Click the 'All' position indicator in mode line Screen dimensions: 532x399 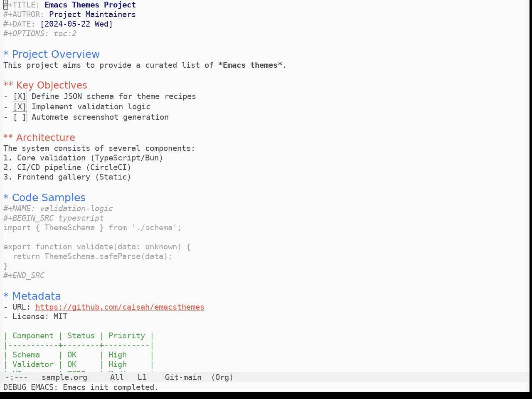[x=117, y=377]
